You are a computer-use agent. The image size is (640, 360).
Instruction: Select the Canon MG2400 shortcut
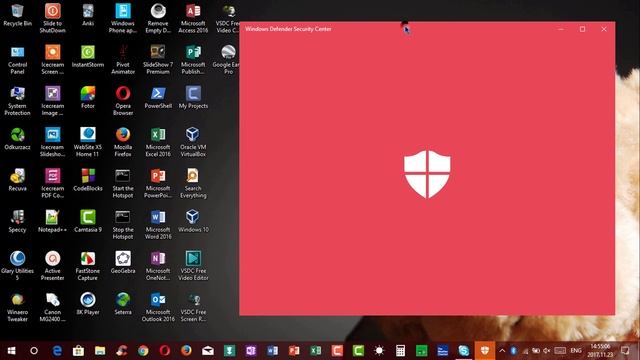(x=53, y=307)
